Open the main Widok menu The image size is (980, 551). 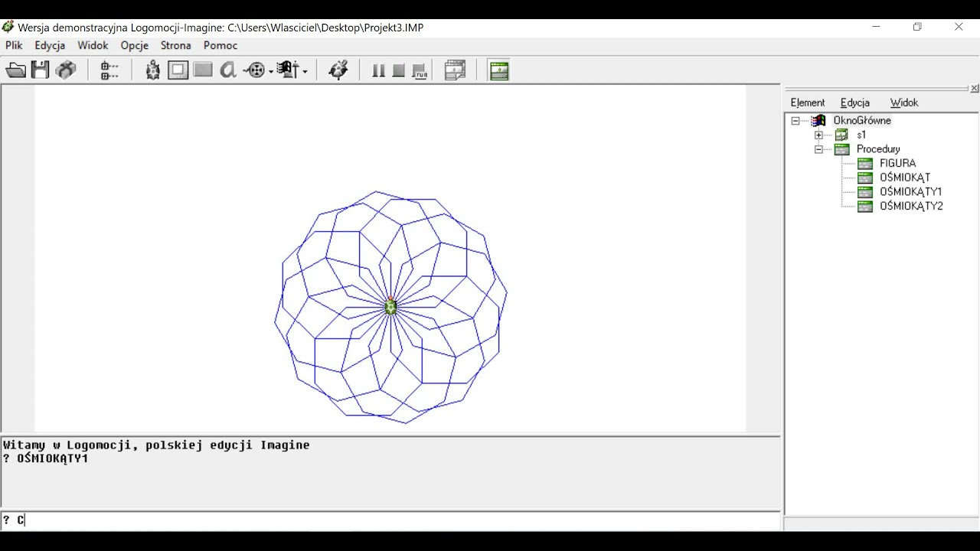pos(93,45)
